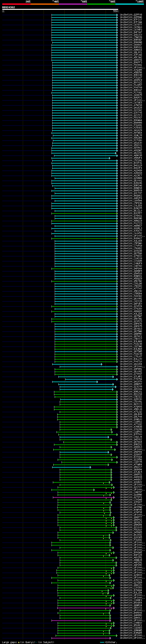The image size is (146, 644).
Task: Click the query end position 559
Action: [115, 11]
